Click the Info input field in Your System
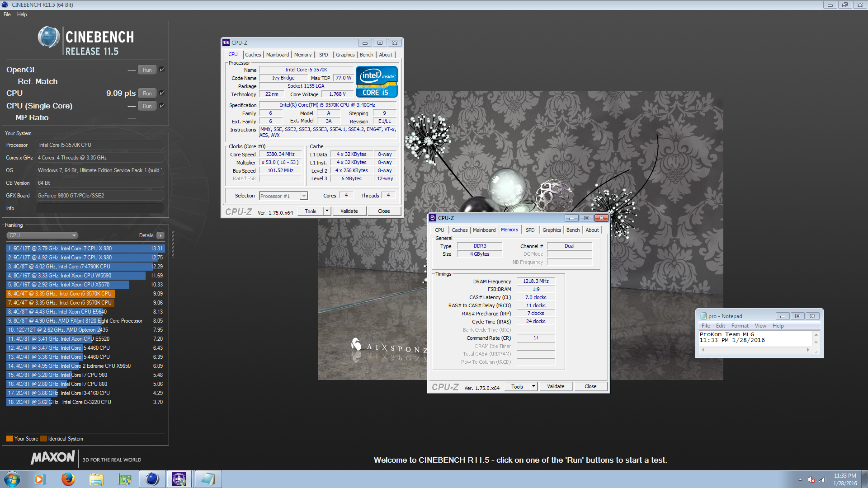The width and height of the screenshot is (868, 488). point(99,208)
